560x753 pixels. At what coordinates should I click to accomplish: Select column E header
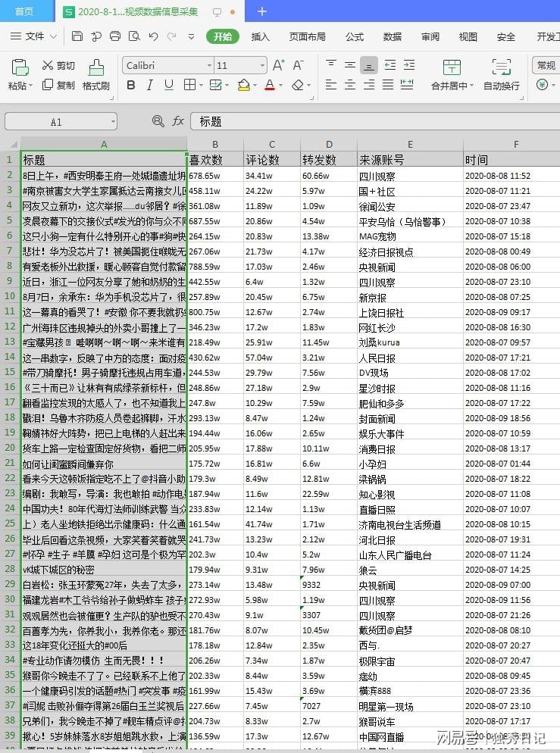(x=410, y=144)
